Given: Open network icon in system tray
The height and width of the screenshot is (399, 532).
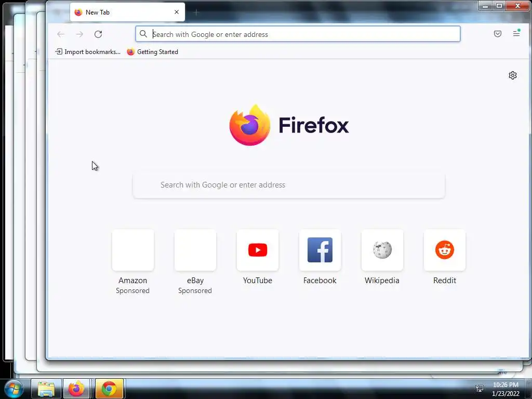Looking at the screenshot, I should click(480, 388).
